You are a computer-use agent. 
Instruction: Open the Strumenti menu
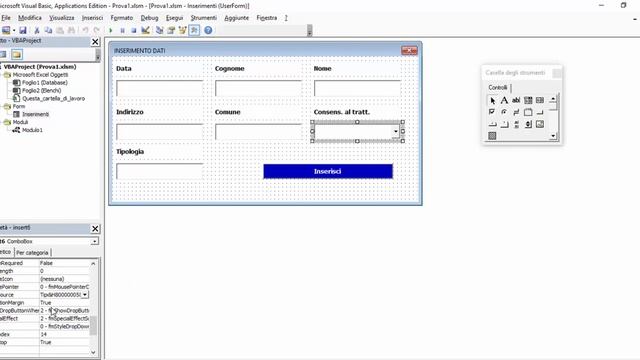pyautogui.click(x=204, y=18)
